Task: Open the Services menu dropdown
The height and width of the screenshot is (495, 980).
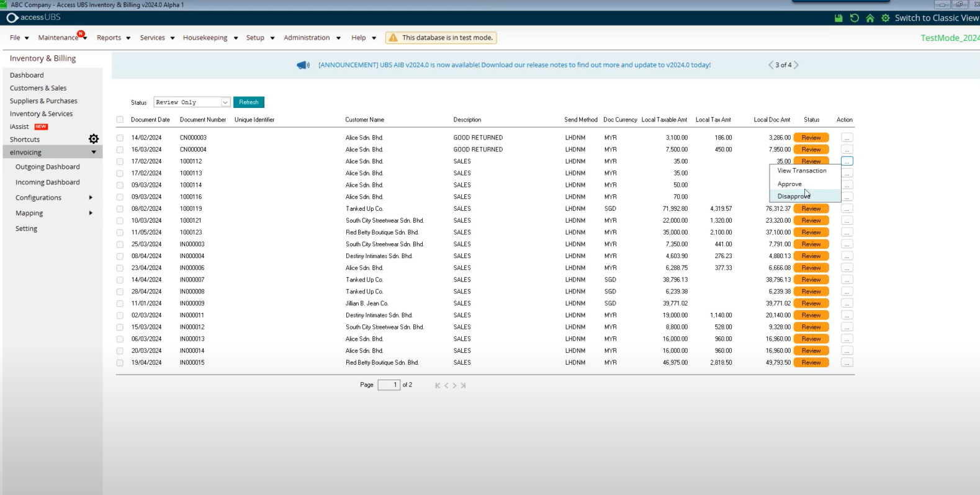Action: pyautogui.click(x=157, y=38)
